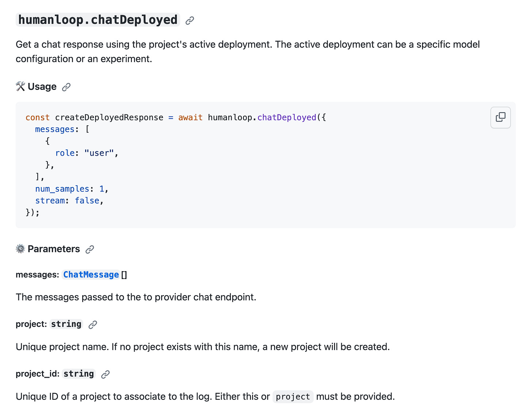This screenshot has height=411, width=532.
Task: Click the 'Unique project name' description
Action: point(203,347)
